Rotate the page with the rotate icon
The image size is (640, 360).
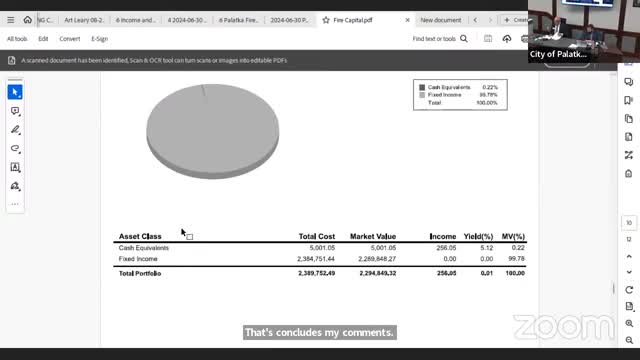point(629,290)
